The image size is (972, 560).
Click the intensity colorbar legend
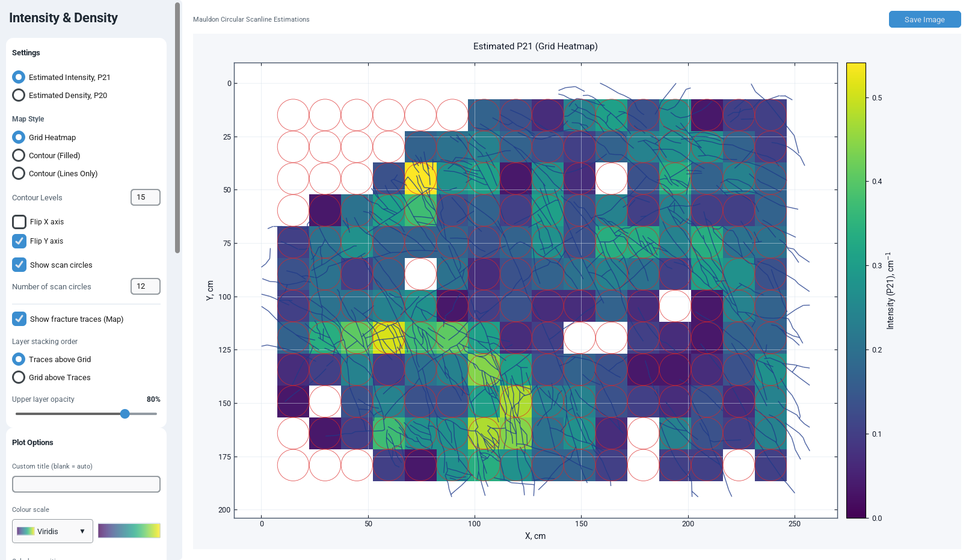click(856, 291)
